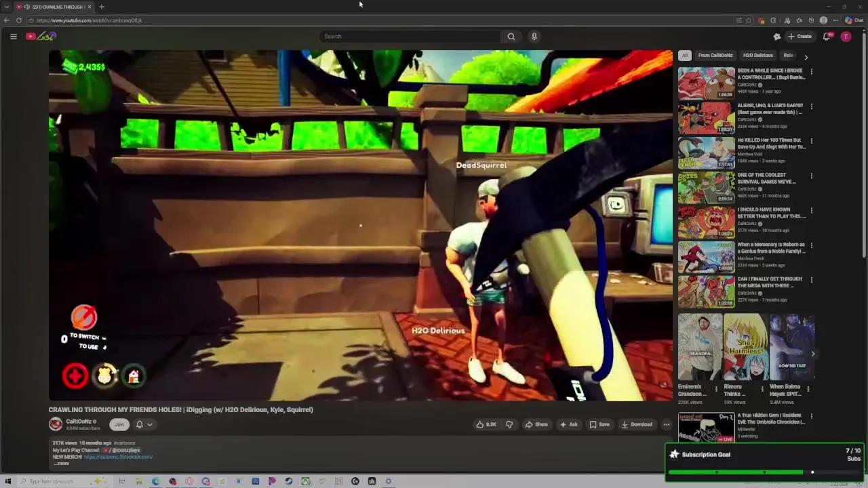This screenshot has height=488, width=868.
Task: Open options for Rimuru Thinks short
Action: tap(762, 389)
